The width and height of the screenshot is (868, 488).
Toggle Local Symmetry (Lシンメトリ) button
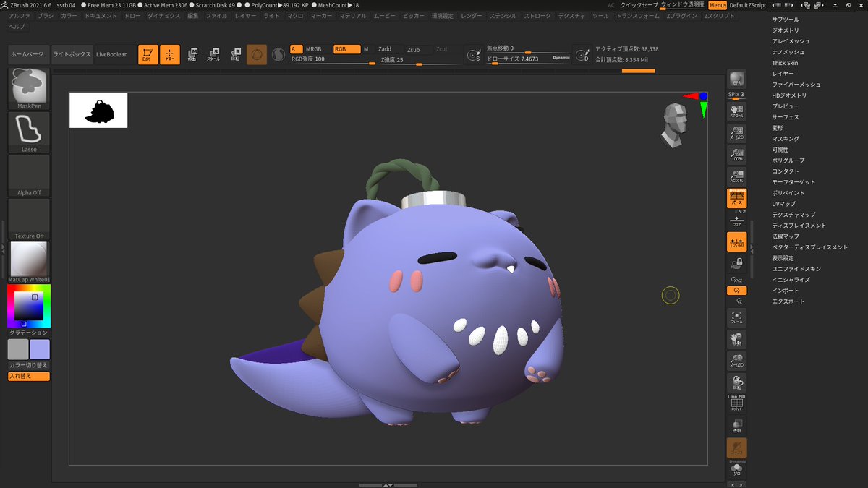point(736,242)
